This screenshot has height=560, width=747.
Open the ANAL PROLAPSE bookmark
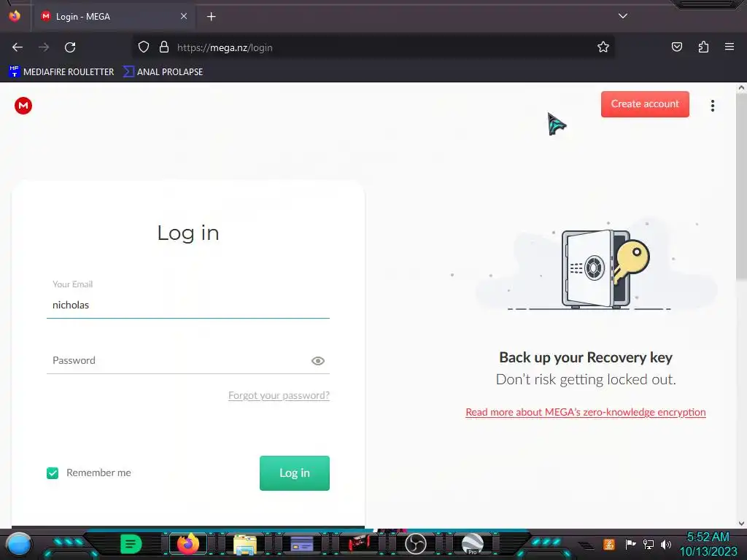coord(163,72)
